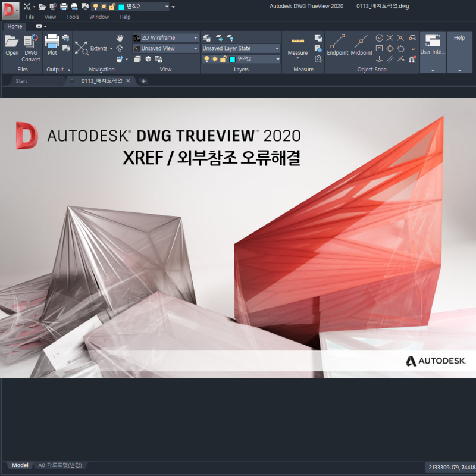Toggle Perpendicular object snap
476x476 pixels.
[x=379, y=59]
